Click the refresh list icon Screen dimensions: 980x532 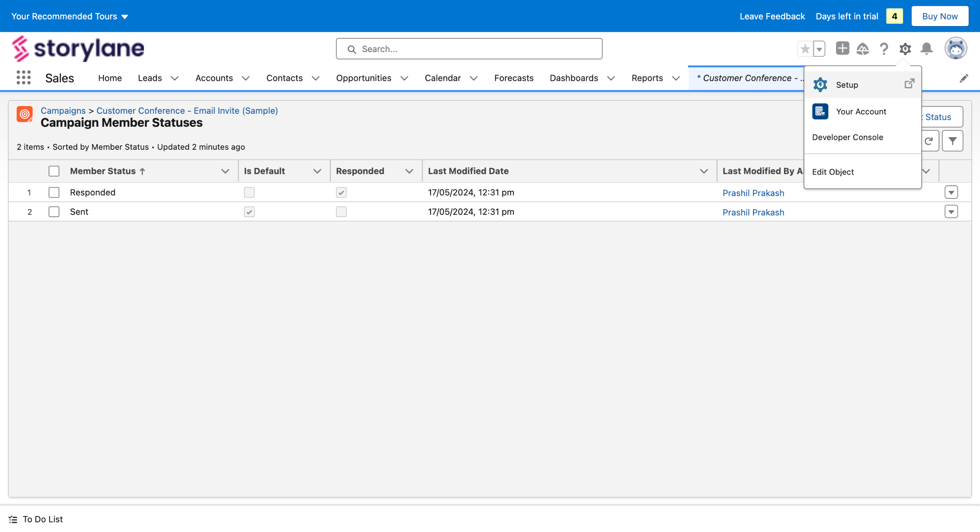(929, 141)
